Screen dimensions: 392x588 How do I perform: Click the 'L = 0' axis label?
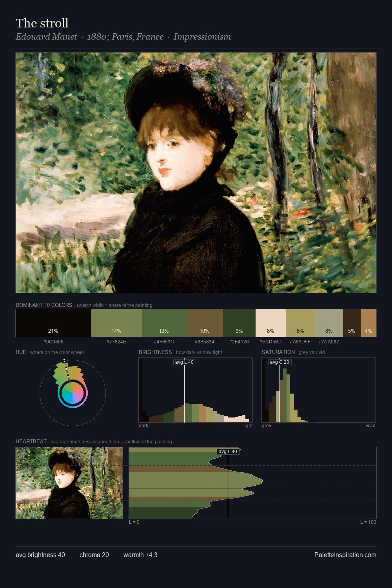(134, 522)
